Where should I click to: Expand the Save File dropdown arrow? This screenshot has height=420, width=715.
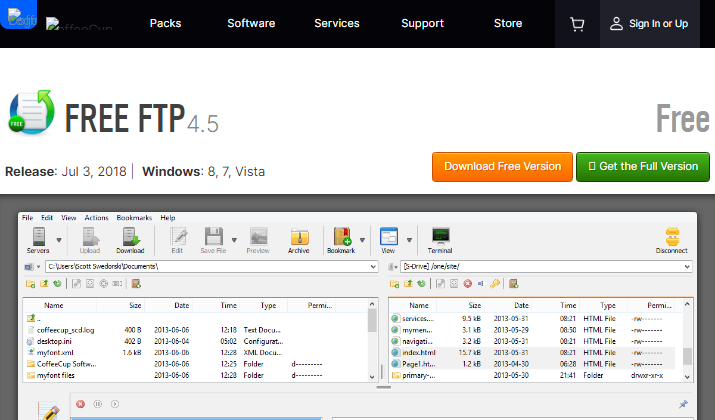click(234, 240)
